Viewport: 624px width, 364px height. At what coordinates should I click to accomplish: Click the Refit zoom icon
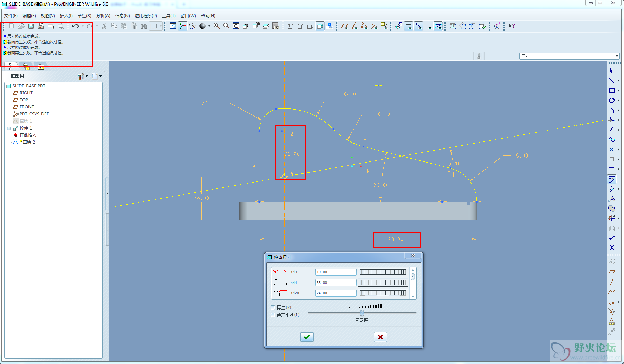coord(236,26)
